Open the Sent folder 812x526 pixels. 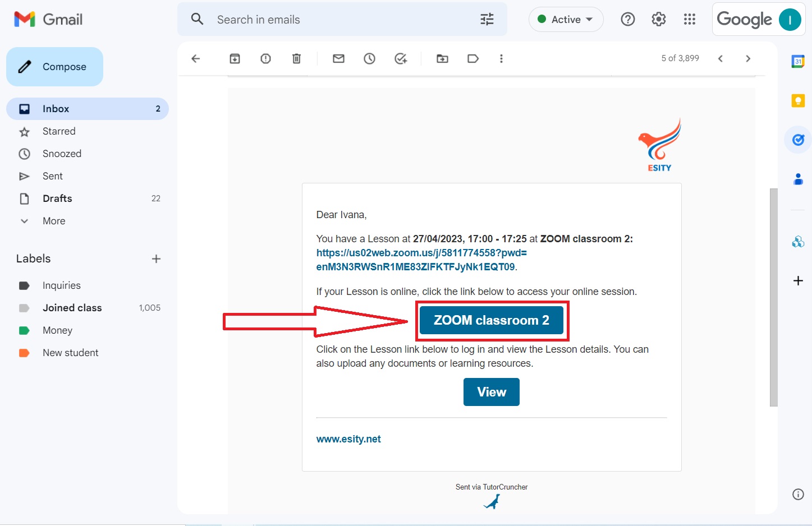[x=88, y=176]
